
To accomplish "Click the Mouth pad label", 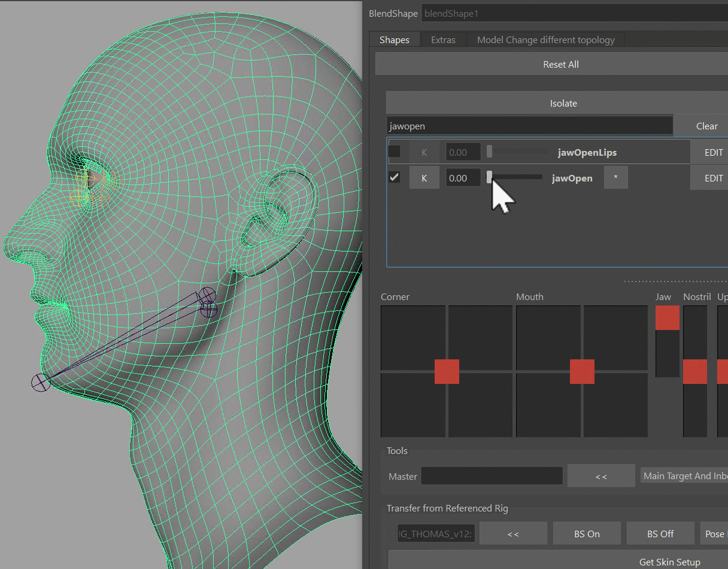I will point(530,296).
